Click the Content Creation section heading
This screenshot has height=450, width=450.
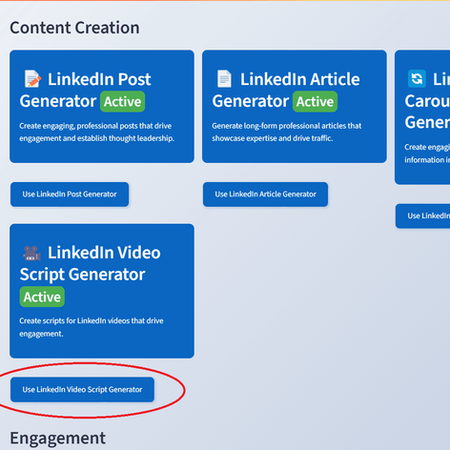tap(75, 28)
